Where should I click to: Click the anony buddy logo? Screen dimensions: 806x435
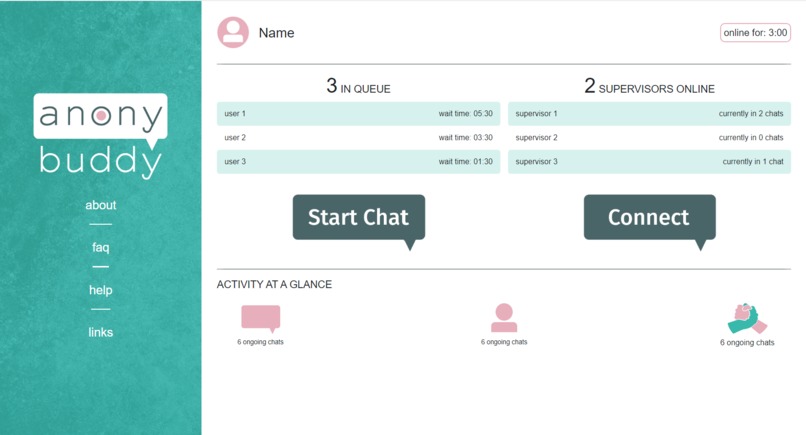(x=101, y=136)
